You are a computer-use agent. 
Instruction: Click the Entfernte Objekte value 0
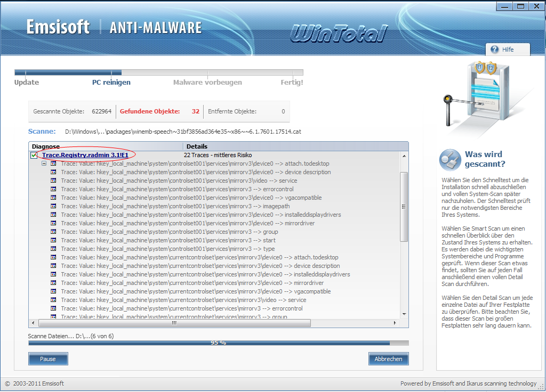[x=283, y=111]
